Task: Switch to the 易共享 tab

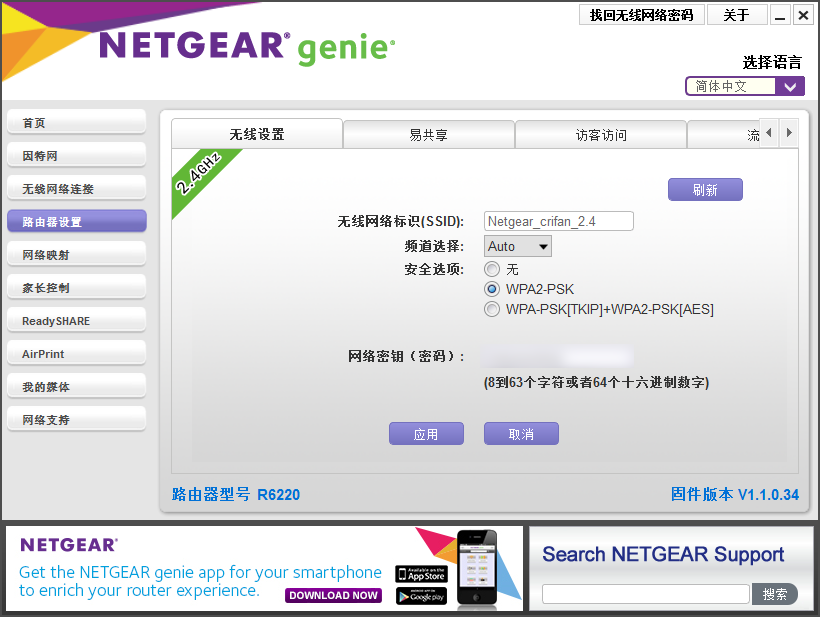Action: (428, 135)
